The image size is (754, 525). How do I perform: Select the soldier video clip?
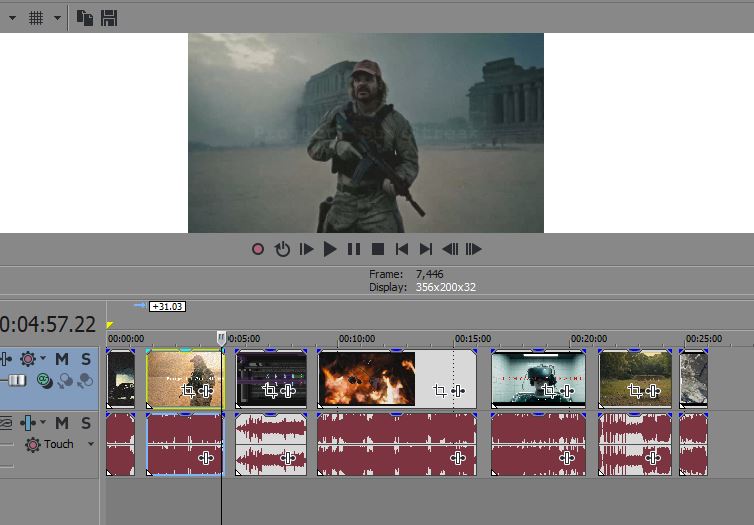[186, 379]
